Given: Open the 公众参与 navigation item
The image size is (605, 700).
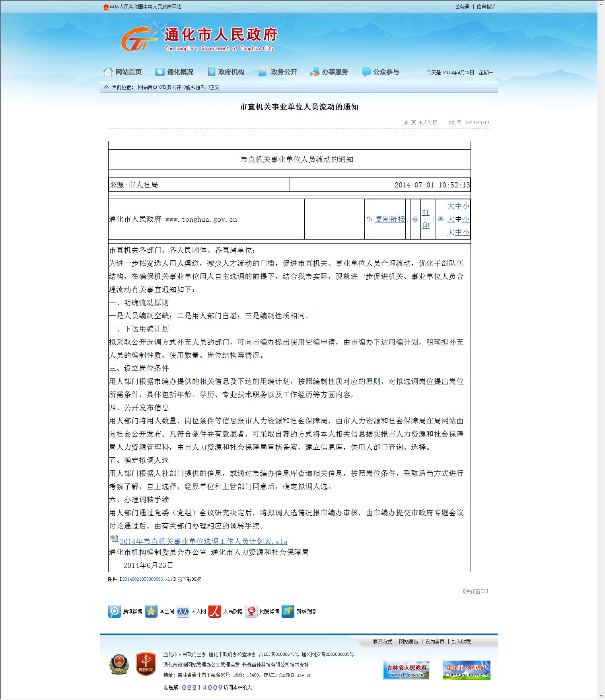Looking at the screenshot, I should pos(386,72).
